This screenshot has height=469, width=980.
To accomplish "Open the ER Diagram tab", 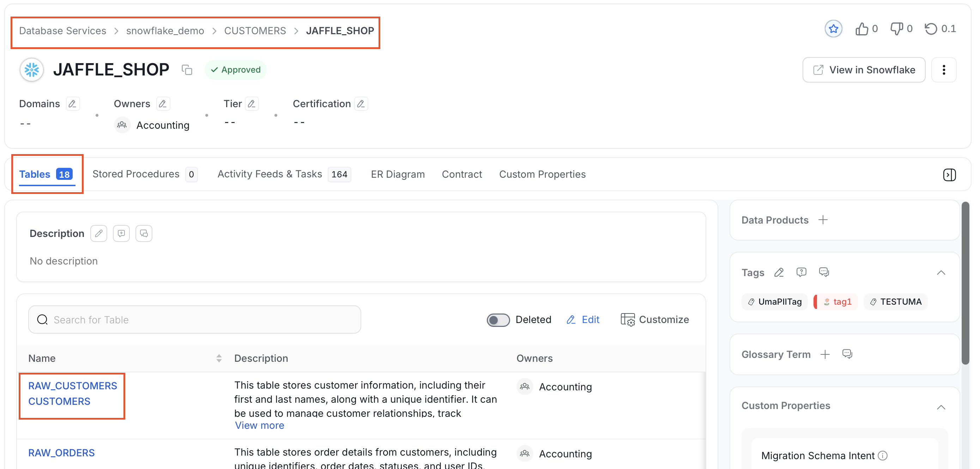I will [398, 174].
